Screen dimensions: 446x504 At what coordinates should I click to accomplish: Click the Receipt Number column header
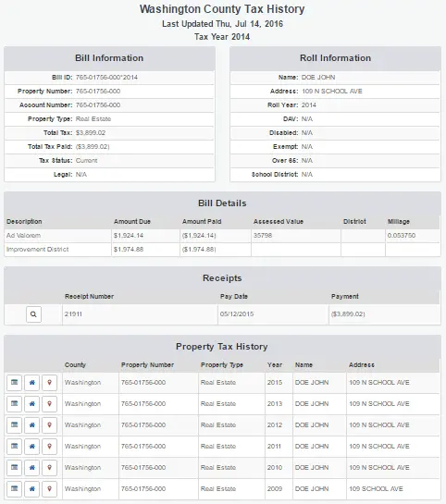(89, 296)
